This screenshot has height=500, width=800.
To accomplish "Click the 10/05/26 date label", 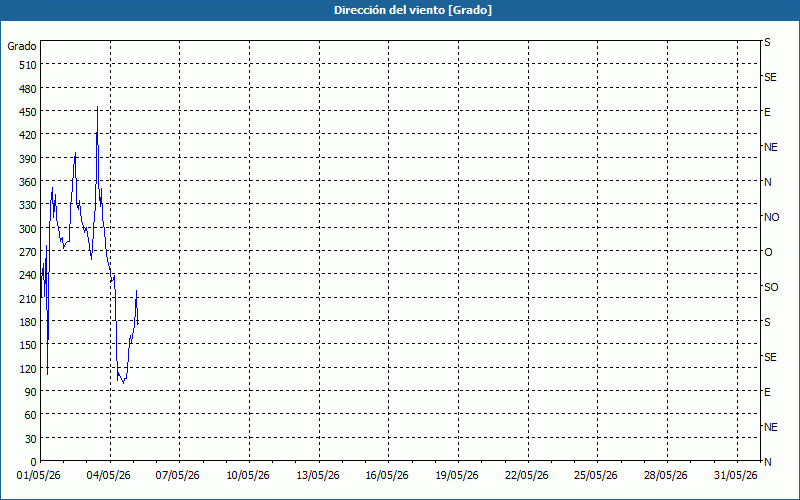I will pyautogui.click(x=248, y=476).
